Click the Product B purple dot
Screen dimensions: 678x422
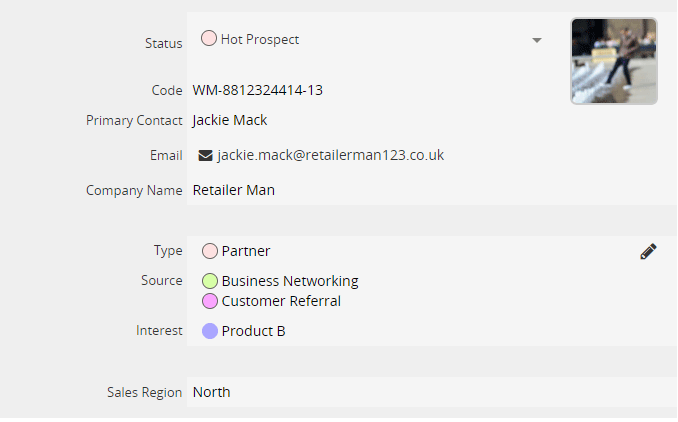(210, 331)
